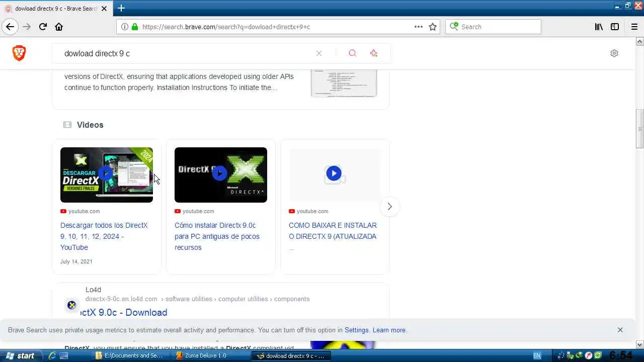The width and height of the screenshot is (644, 362).
Task: Open the browser hamburger menu
Action: click(634, 27)
